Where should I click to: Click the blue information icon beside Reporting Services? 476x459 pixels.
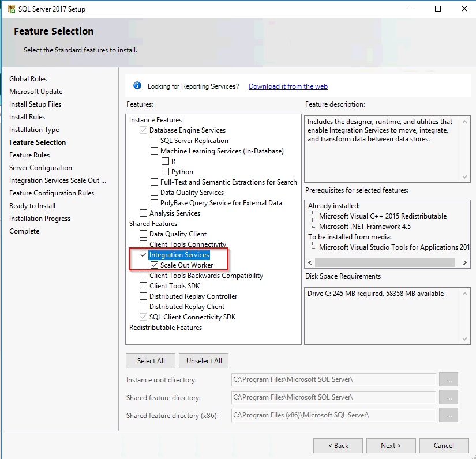[x=137, y=85]
